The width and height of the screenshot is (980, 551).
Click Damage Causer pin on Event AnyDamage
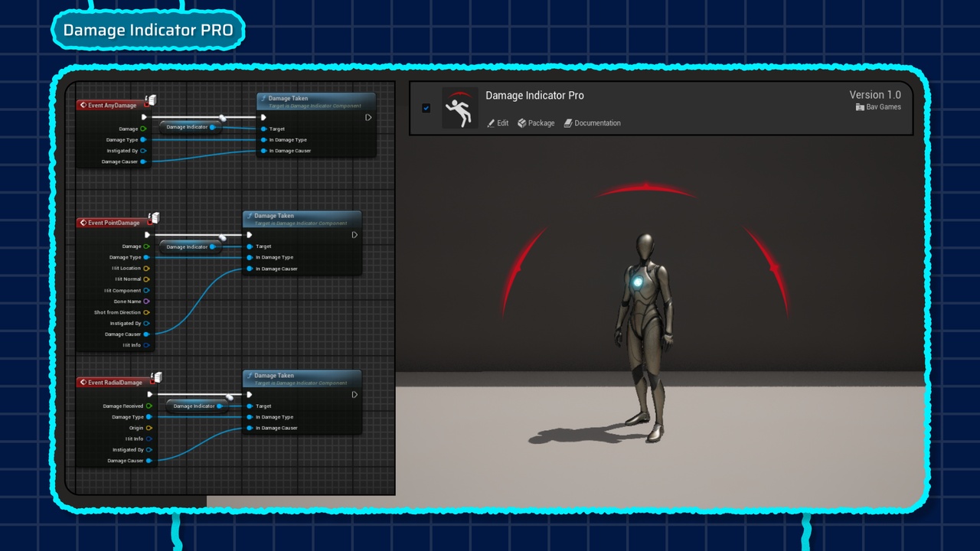coord(143,161)
